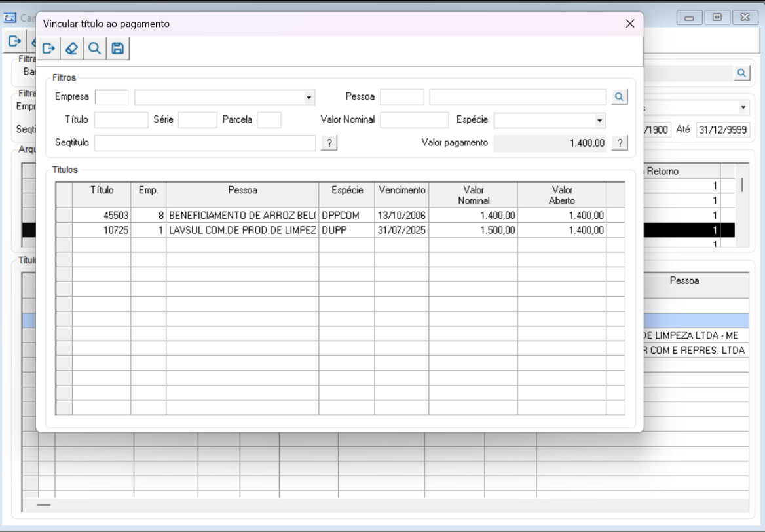Click the Empresa code input field
Image resolution: width=765 pixels, height=532 pixels.
coord(112,97)
